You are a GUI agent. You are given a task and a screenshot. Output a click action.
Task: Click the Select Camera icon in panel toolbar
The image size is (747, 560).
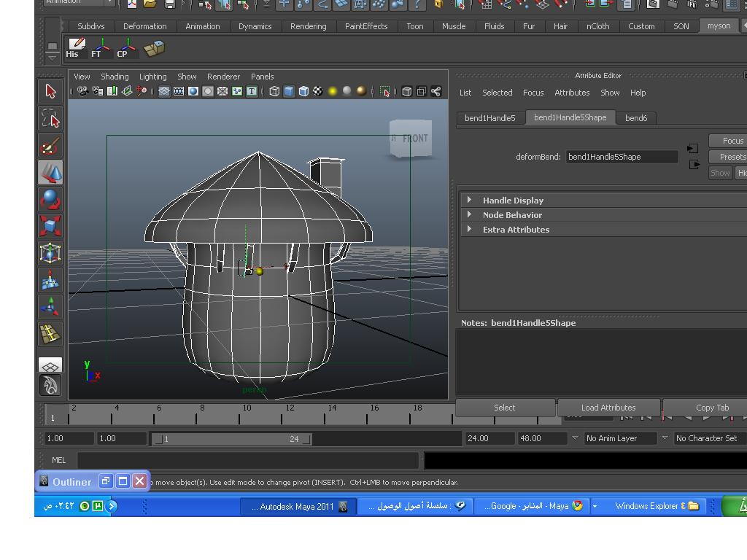coord(83,91)
